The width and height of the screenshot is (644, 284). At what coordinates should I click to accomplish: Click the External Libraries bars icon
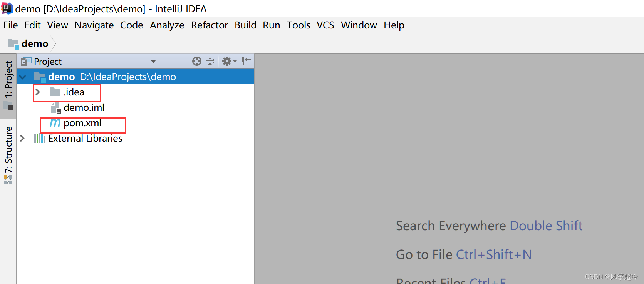click(x=39, y=138)
